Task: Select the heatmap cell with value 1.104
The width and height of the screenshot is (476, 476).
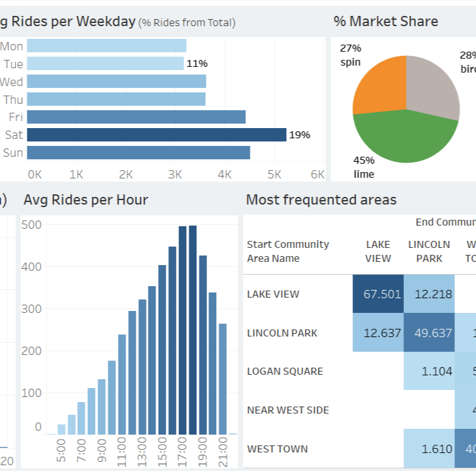Action: click(x=429, y=371)
